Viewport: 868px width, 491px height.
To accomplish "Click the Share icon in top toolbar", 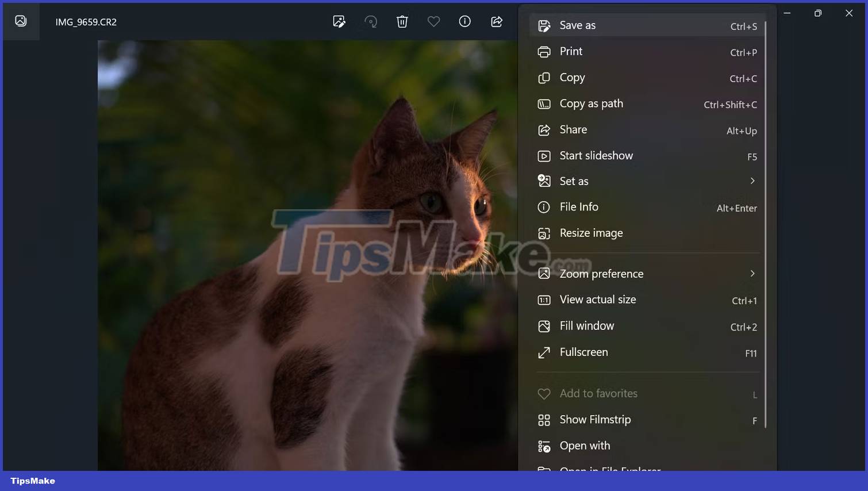I will click(x=497, y=22).
